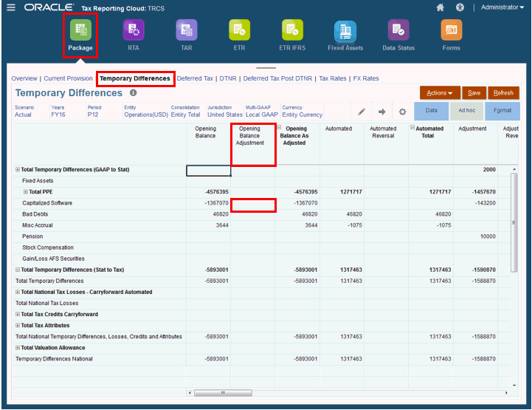Click the pencil edit members icon
Screen dimensions: 532x410
[362, 112]
